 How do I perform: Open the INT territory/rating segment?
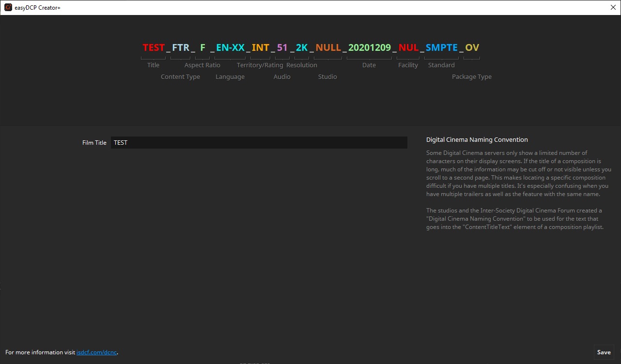click(x=260, y=47)
